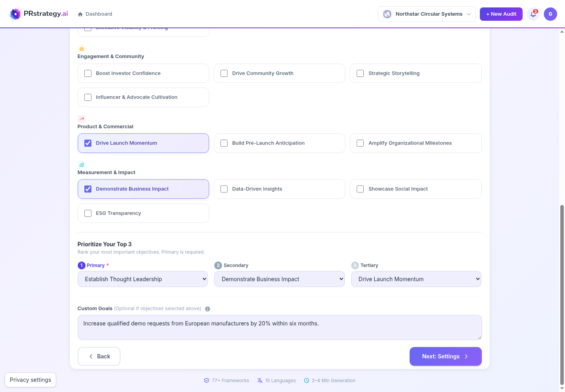Viewport: 565px width, 392px height.
Task: Click the Northstar Circular Systems globe icon
Action: [387, 14]
